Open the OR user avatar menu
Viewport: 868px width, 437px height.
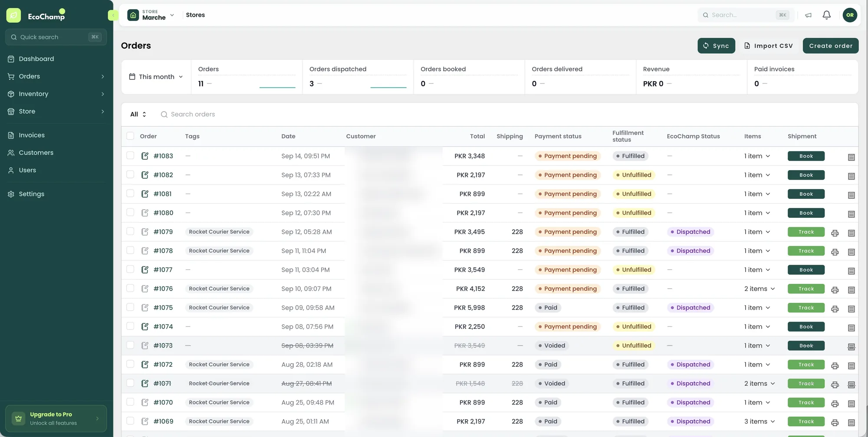point(850,15)
